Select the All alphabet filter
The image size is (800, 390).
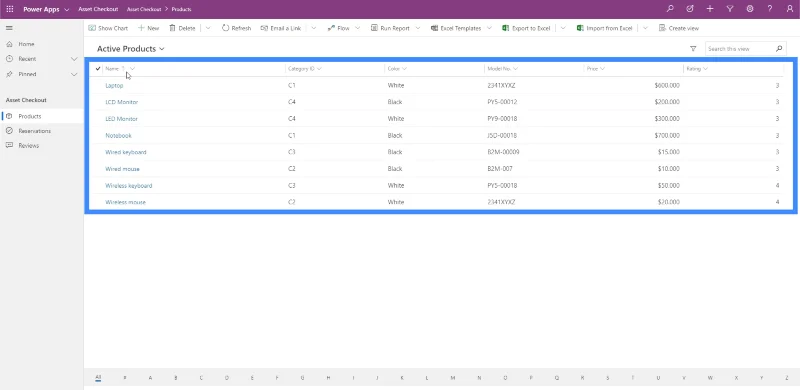[x=98, y=378]
